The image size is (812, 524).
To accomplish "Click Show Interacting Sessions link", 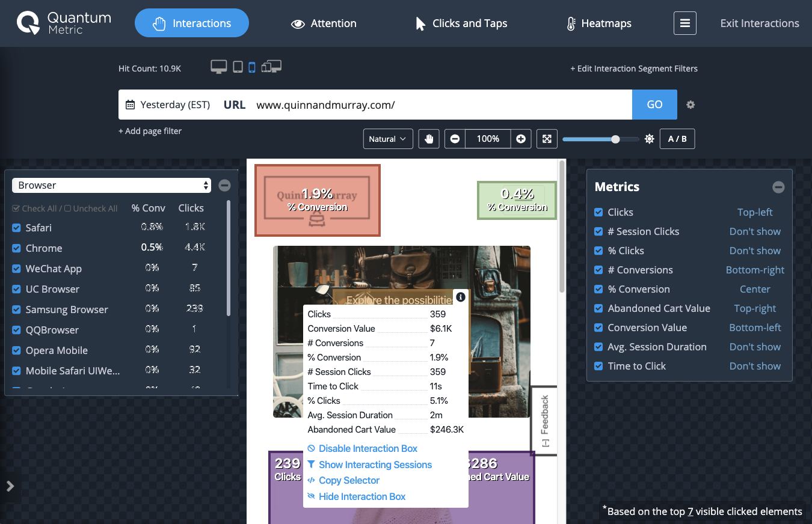I will click(375, 465).
